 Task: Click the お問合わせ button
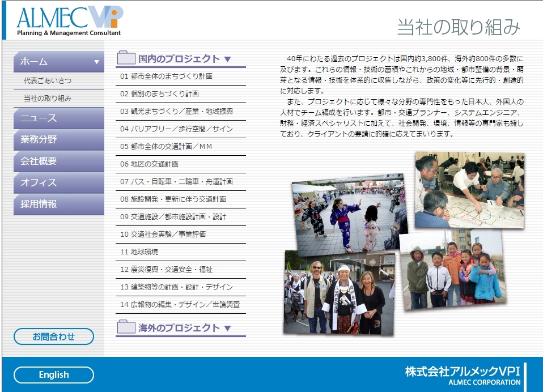pyautogui.click(x=54, y=336)
